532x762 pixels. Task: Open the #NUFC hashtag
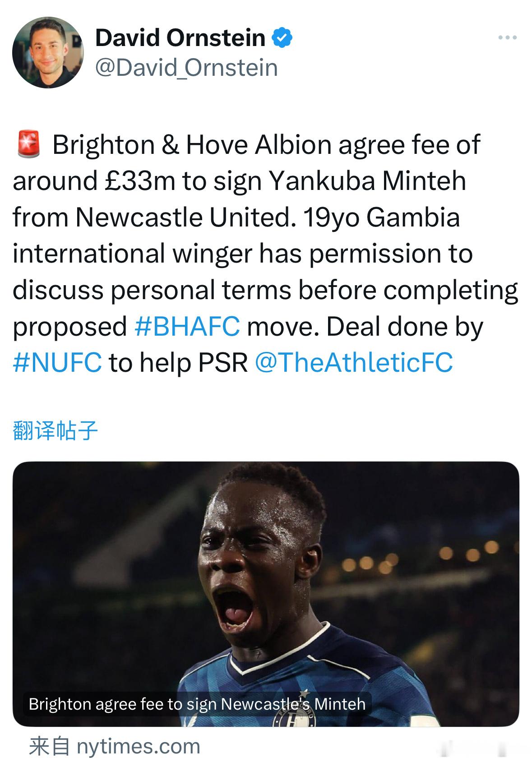pyautogui.click(x=57, y=363)
